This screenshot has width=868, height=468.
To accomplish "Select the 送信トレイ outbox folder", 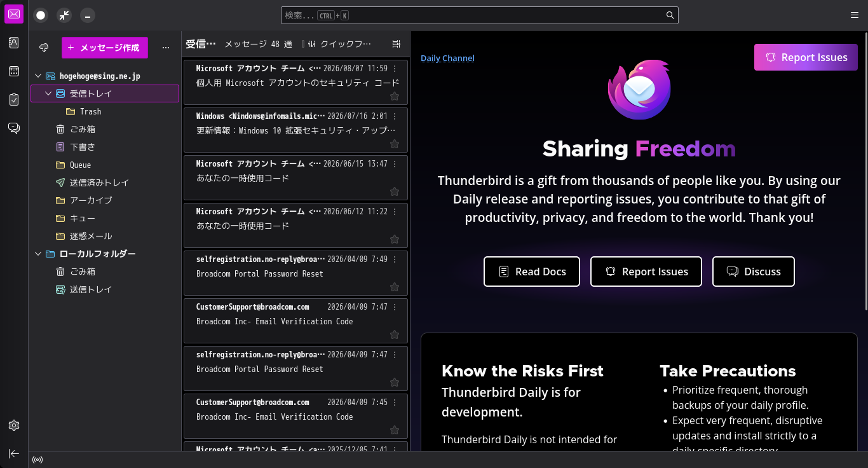I will point(105,289).
